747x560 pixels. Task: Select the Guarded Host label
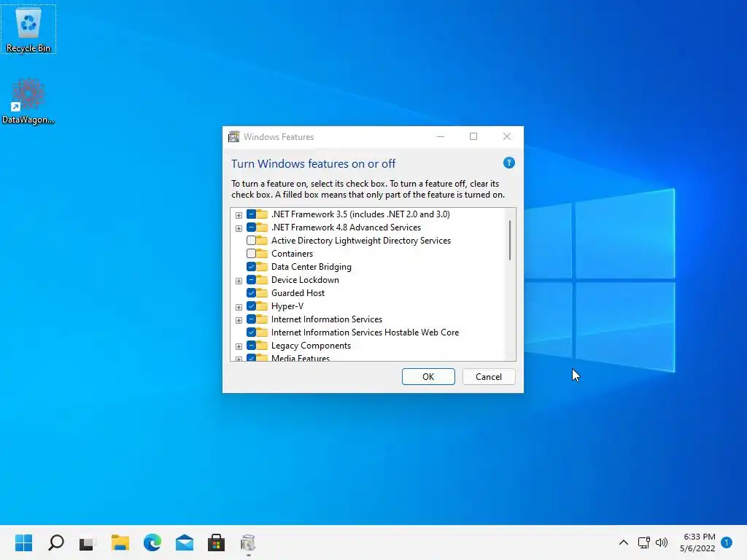[x=298, y=293]
